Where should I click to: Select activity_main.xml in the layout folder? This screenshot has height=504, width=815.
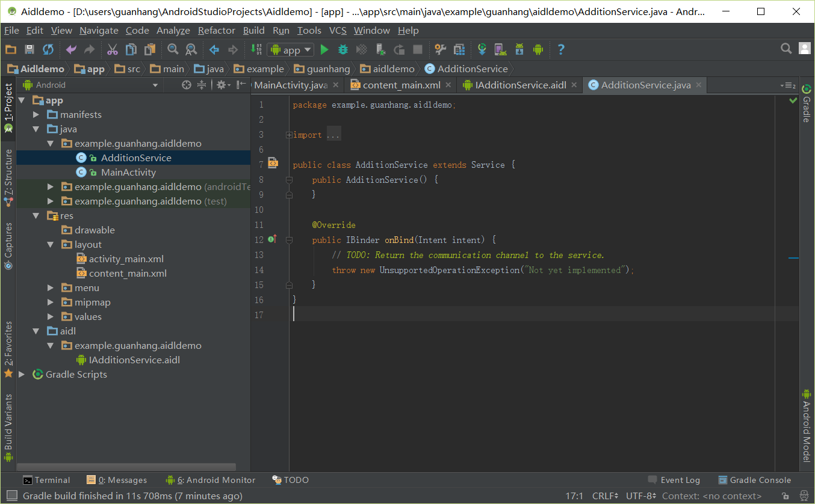click(x=126, y=259)
